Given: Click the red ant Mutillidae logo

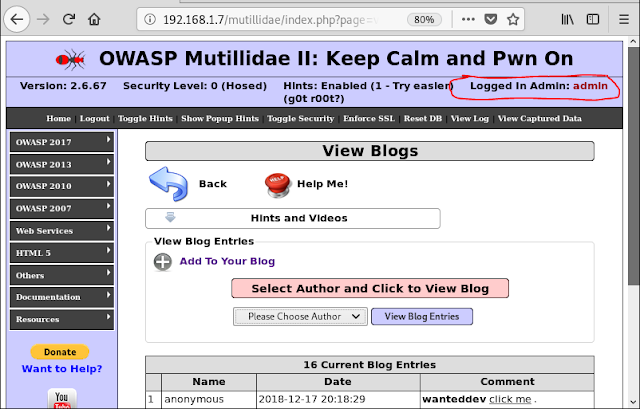Looking at the screenshot, I should click(71, 60).
